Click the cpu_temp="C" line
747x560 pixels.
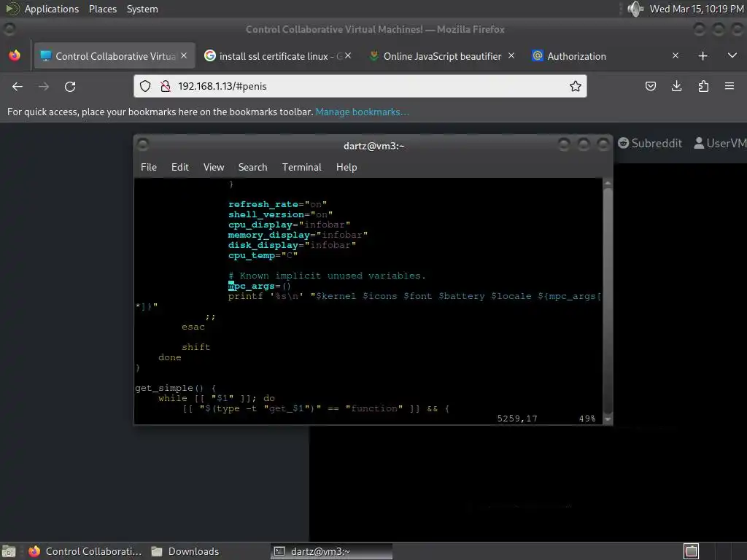(263, 256)
